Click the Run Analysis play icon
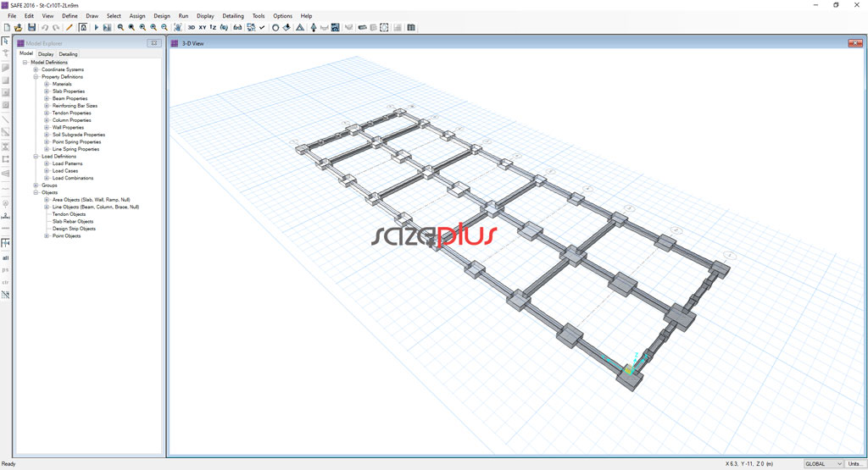The height and width of the screenshot is (470, 868). tap(97, 27)
